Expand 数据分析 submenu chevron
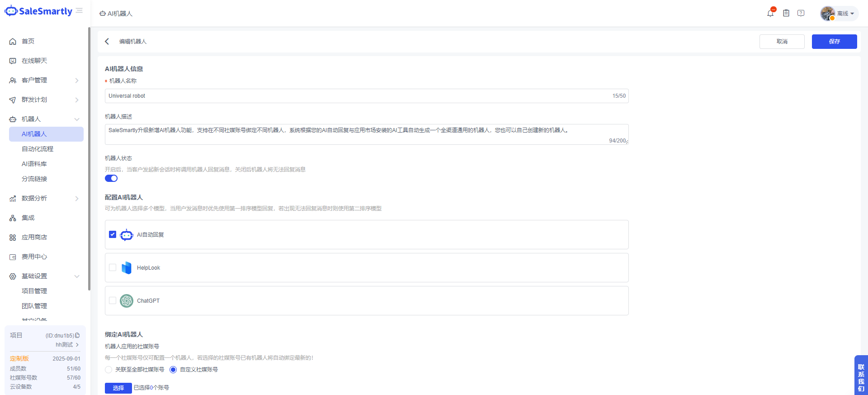868x395 pixels. (77, 199)
